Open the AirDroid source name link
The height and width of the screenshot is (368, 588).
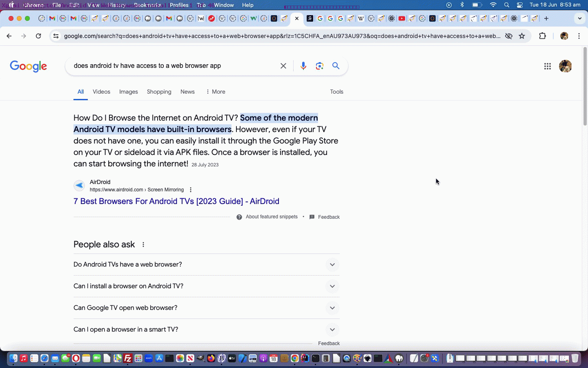click(100, 182)
